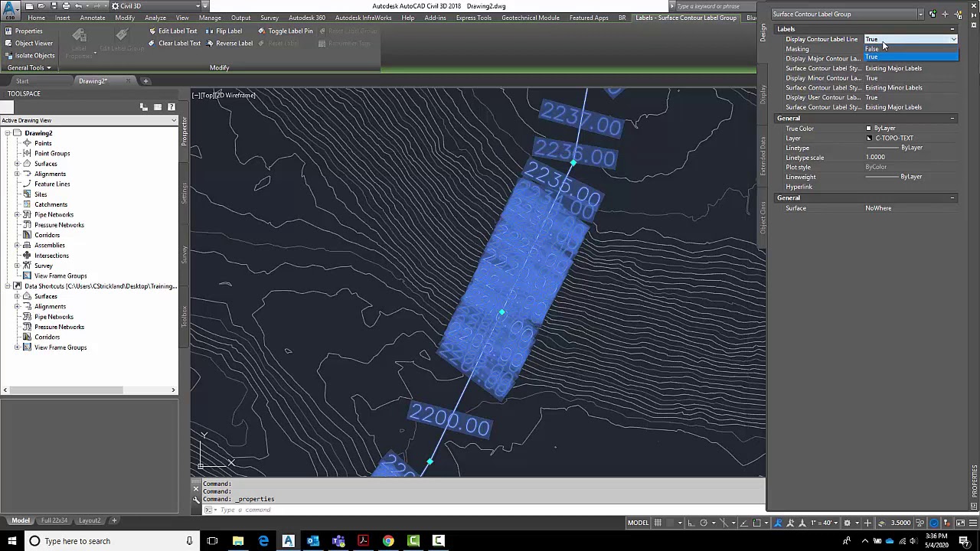Open file icon in quick access toolbar
Image resolution: width=980 pixels, height=551 pixels.
click(41, 6)
